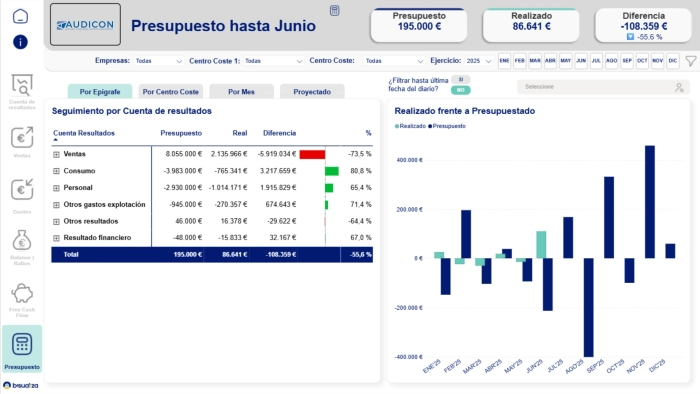Click the JUN'25 Realizado chart bar

pyautogui.click(x=541, y=245)
